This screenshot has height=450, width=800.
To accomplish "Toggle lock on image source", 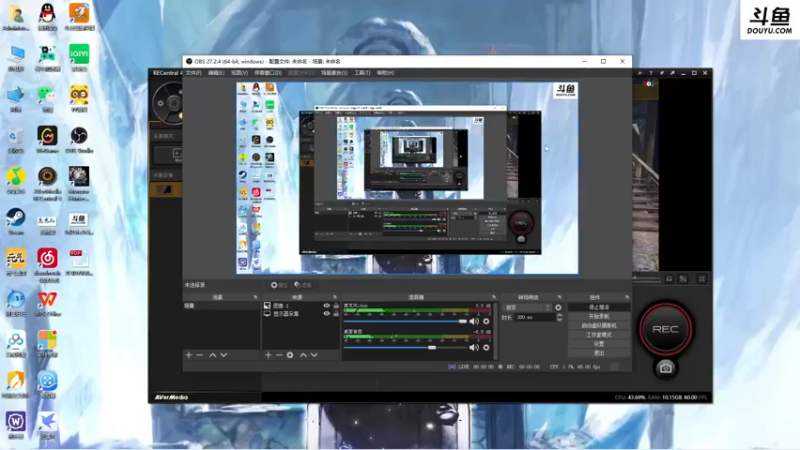I will click(x=336, y=306).
